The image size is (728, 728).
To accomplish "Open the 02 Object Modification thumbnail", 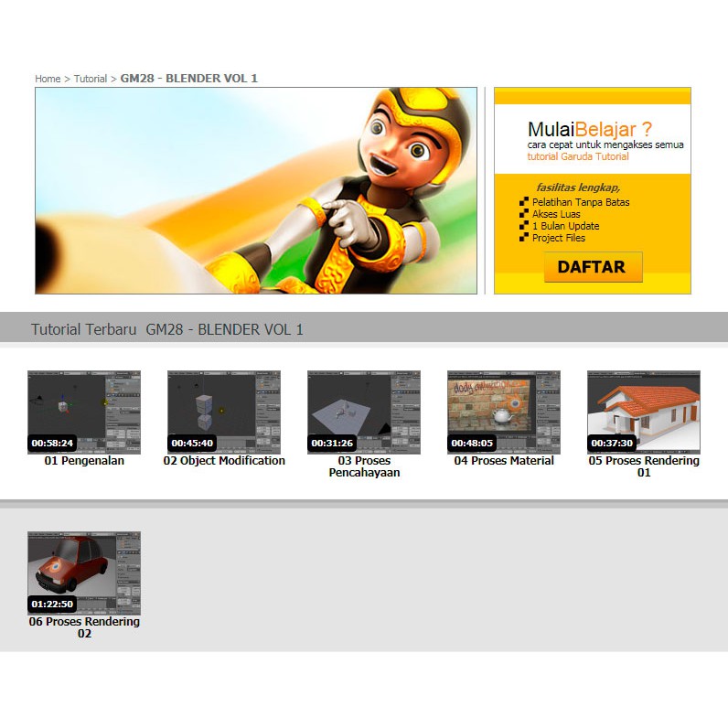I will 224,412.
